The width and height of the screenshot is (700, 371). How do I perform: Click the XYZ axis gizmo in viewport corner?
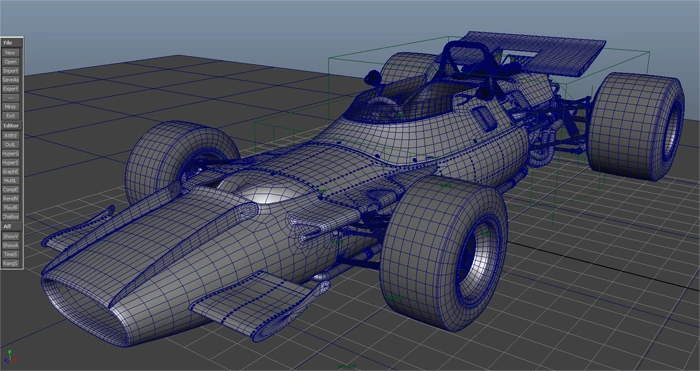[11, 356]
